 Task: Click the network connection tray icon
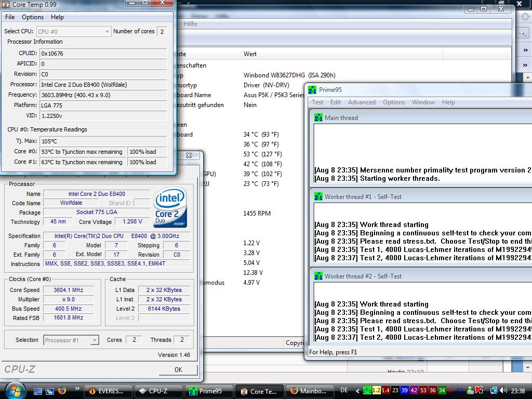494,391
